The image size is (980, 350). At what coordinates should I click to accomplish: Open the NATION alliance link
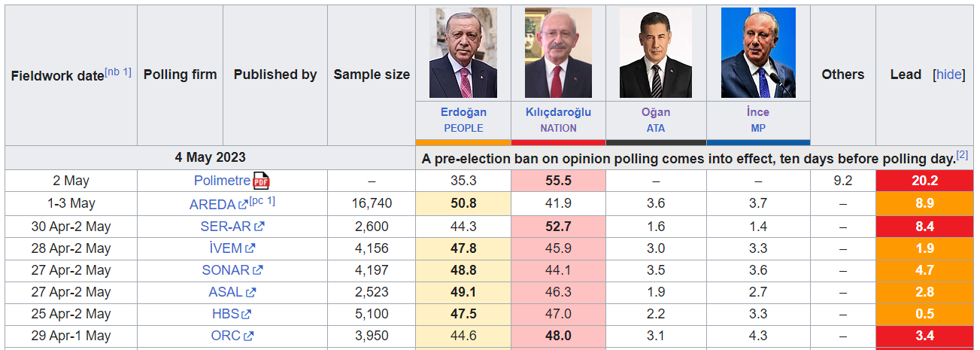pos(558,128)
